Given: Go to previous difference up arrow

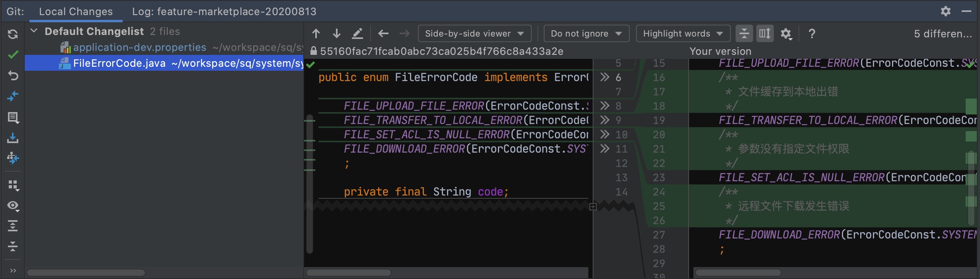Looking at the screenshot, I should pyautogui.click(x=316, y=34).
